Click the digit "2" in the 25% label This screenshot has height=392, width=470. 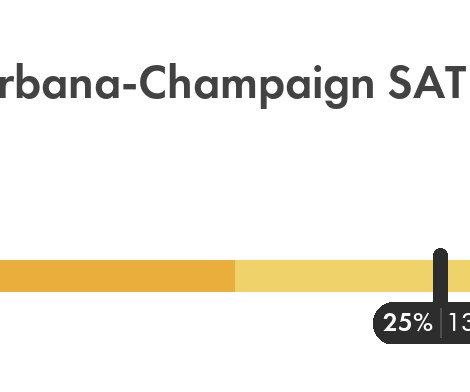tap(390, 323)
